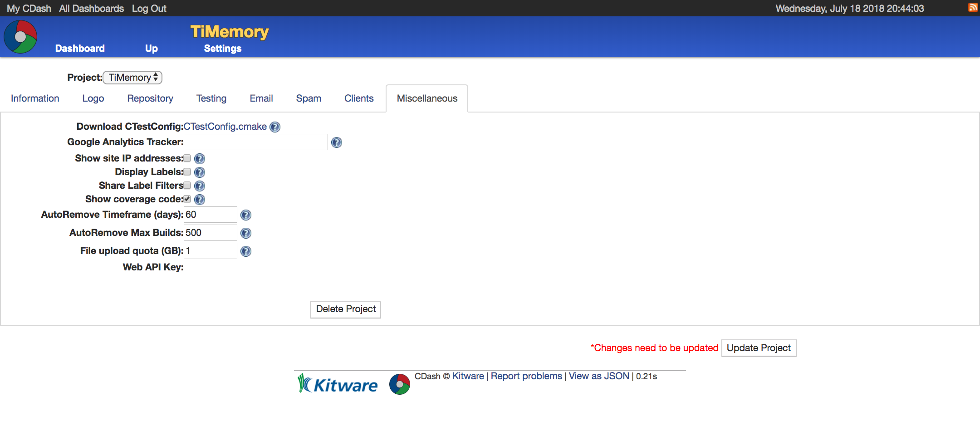Click the Update Project button
This screenshot has height=431, width=980.
(758, 348)
